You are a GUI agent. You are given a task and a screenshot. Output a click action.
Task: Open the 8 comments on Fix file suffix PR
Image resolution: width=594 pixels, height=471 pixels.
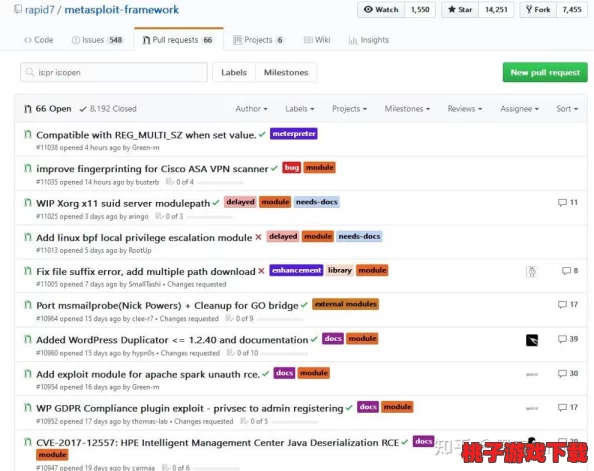pos(570,271)
